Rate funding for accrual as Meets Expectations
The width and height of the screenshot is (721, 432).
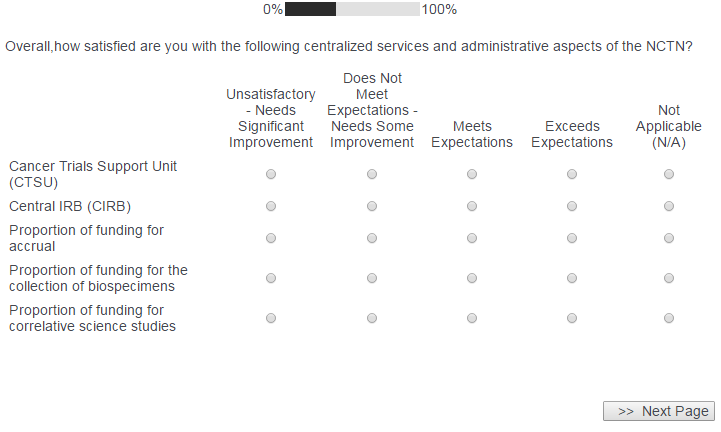(472, 239)
